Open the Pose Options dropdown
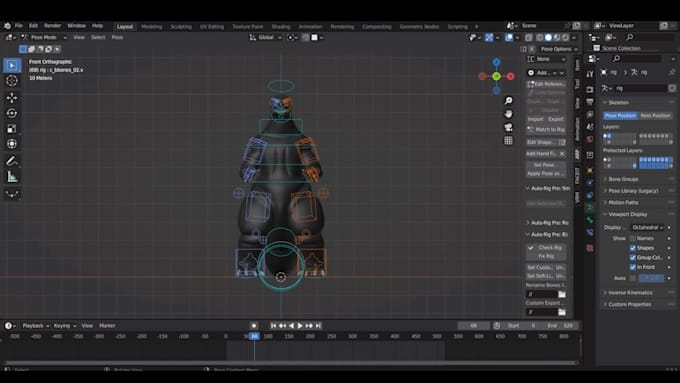Screen dimensions: 680x383 click(559, 49)
